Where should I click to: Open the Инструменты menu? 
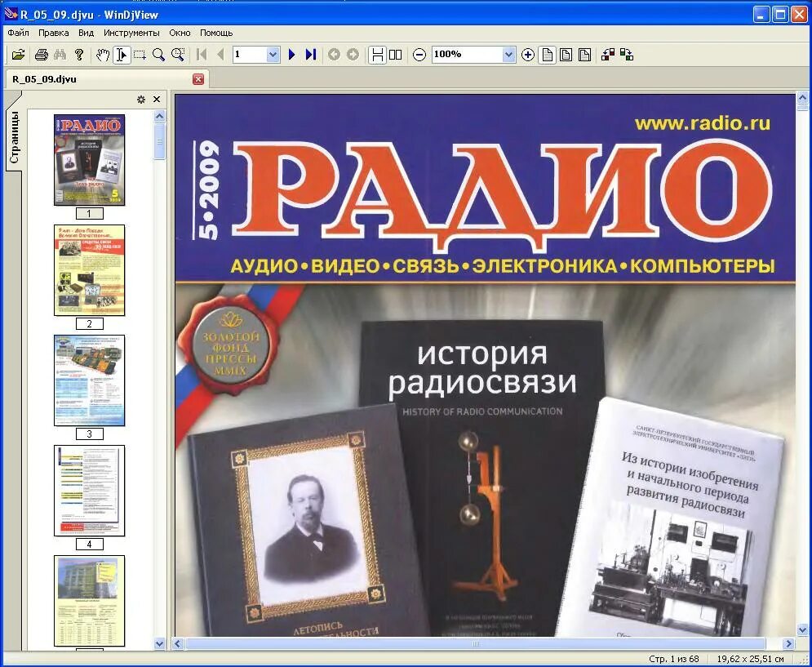coord(131,33)
